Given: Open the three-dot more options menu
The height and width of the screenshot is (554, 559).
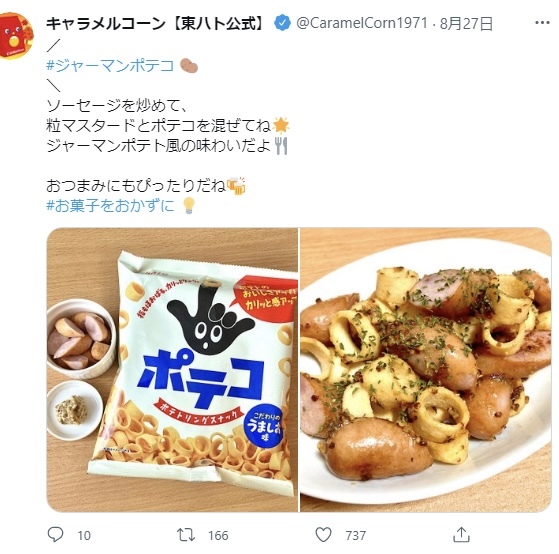Looking at the screenshot, I should [x=542, y=23].
